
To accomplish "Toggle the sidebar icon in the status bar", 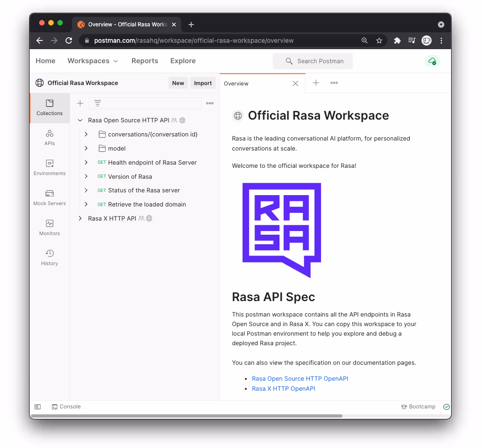I will pos(38,407).
